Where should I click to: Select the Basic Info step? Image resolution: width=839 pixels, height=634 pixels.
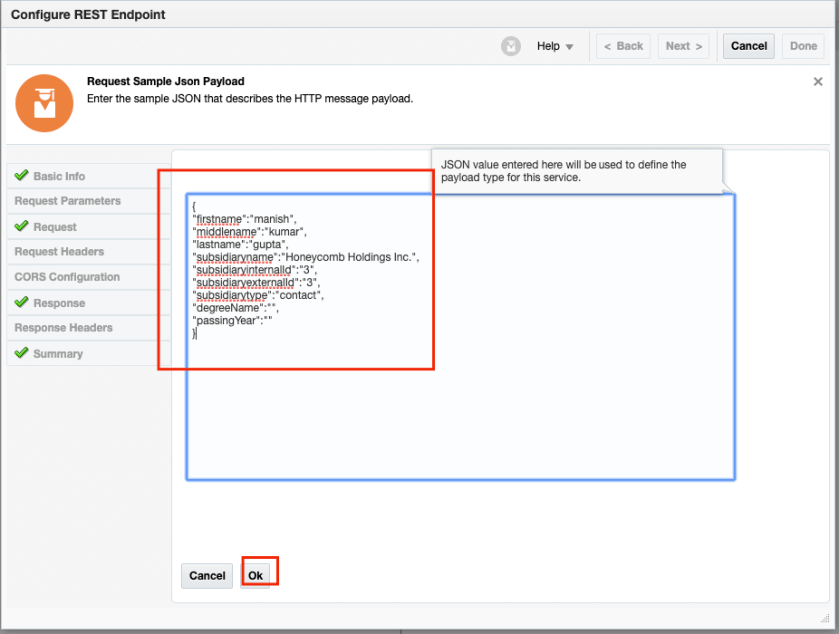(x=59, y=176)
